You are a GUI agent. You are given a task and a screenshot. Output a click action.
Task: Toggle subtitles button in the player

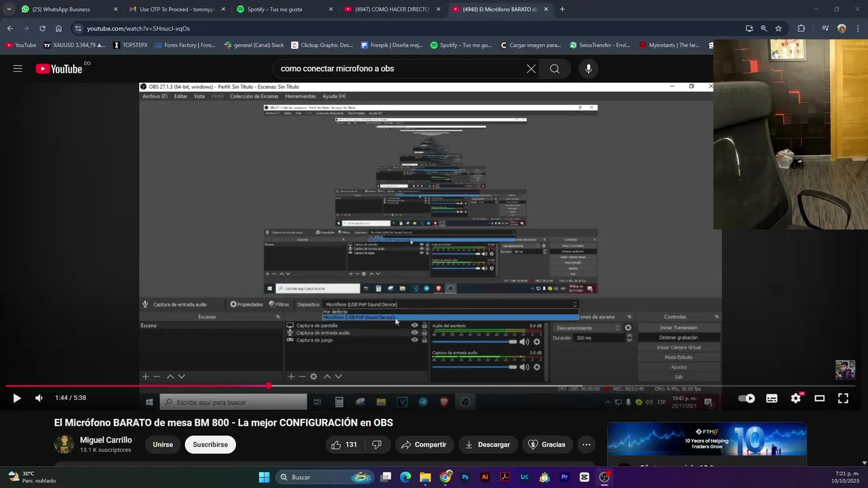pos(772,399)
